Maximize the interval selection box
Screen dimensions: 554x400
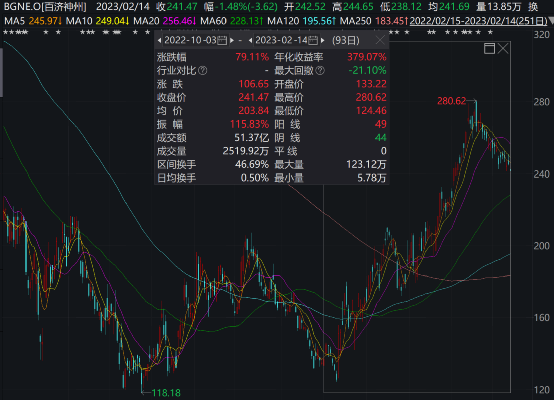click(489, 48)
